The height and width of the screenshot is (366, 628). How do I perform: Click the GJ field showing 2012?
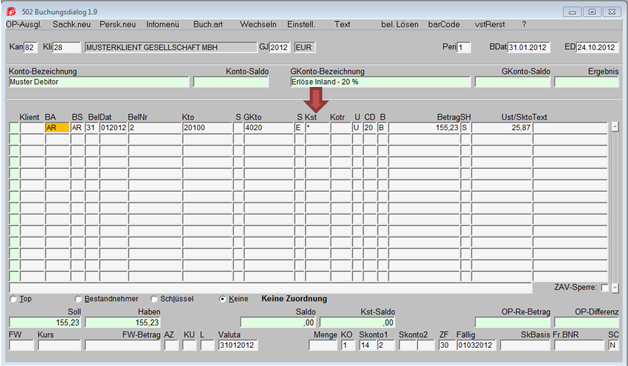pyautogui.click(x=280, y=48)
